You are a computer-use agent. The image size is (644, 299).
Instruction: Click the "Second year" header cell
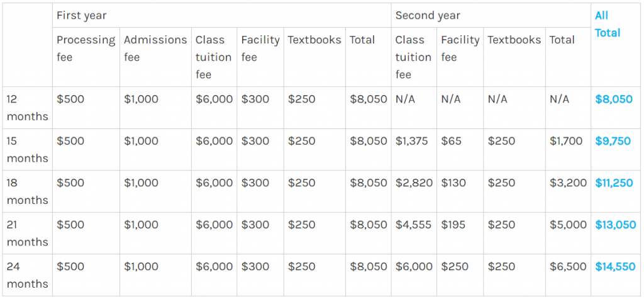coord(428,16)
